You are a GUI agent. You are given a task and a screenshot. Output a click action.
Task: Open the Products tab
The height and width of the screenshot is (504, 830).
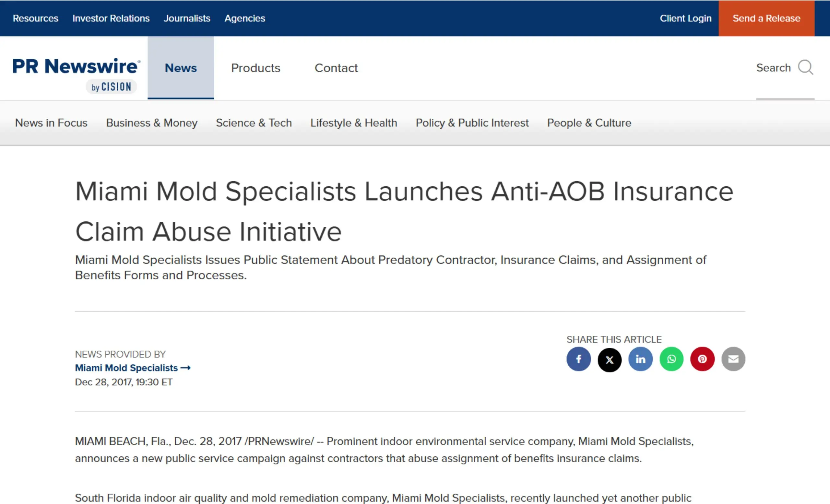(256, 68)
